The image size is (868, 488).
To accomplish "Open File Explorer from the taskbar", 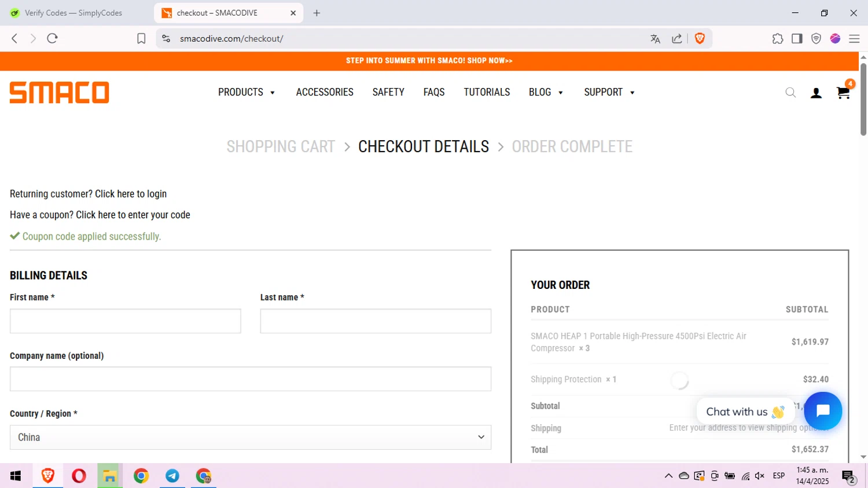I will coord(110,476).
